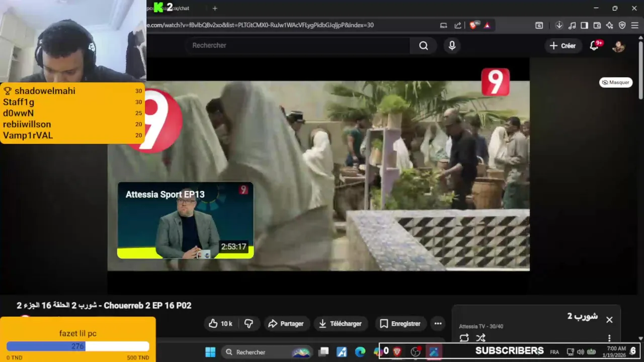The width and height of the screenshot is (644, 362).
Task: Open Leo AI sparkle icon
Action: pyautogui.click(x=609, y=25)
